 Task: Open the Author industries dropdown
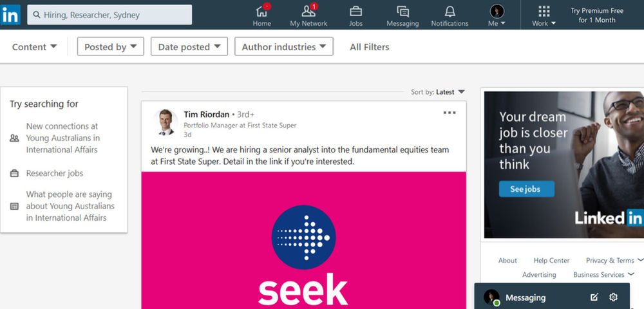coord(284,47)
